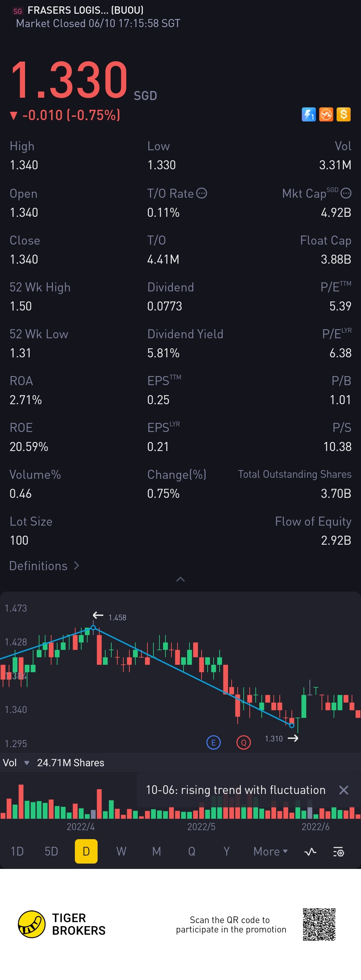Collapse the stock details panel chevron
Screen dimensions: 361x980
pyautogui.click(x=180, y=579)
